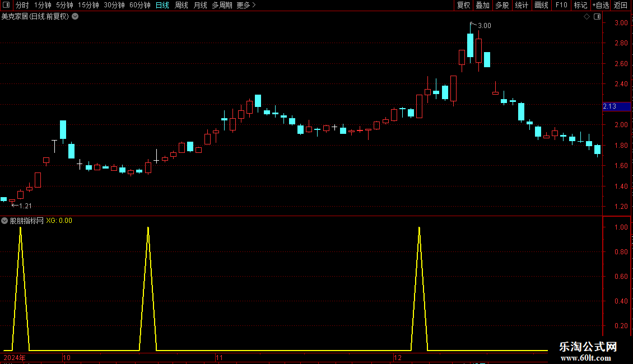Image resolution: width=633 pixels, height=364 pixels.
Task: Click the diamond marker icon above the price axis
Action: tap(587, 17)
